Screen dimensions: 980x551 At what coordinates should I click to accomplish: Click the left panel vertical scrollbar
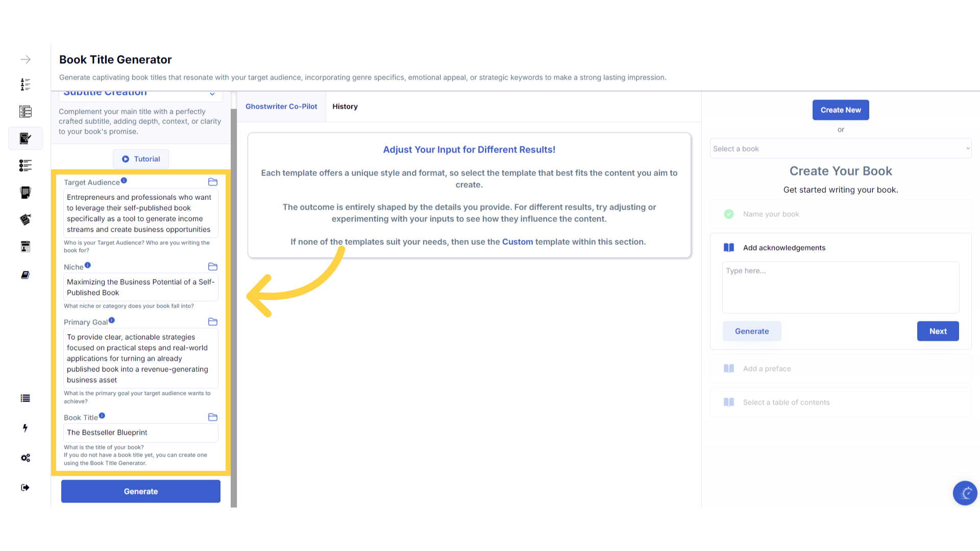(234, 306)
